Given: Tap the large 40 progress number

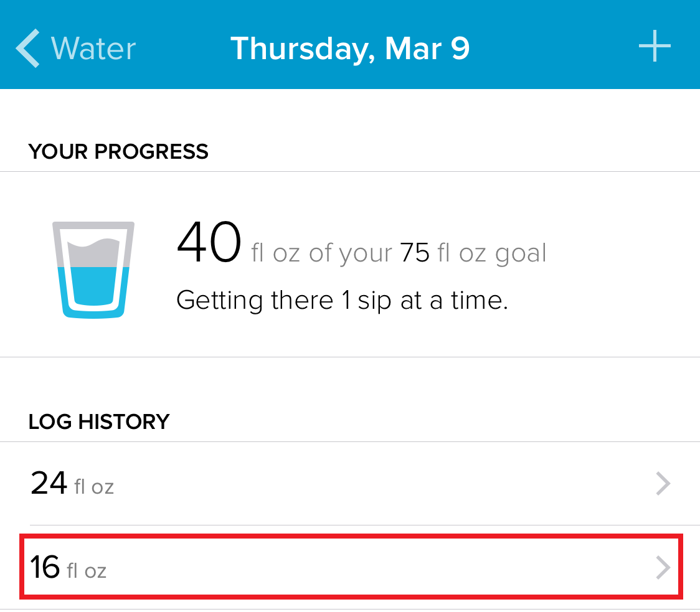Looking at the screenshot, I should click(209, 244).
